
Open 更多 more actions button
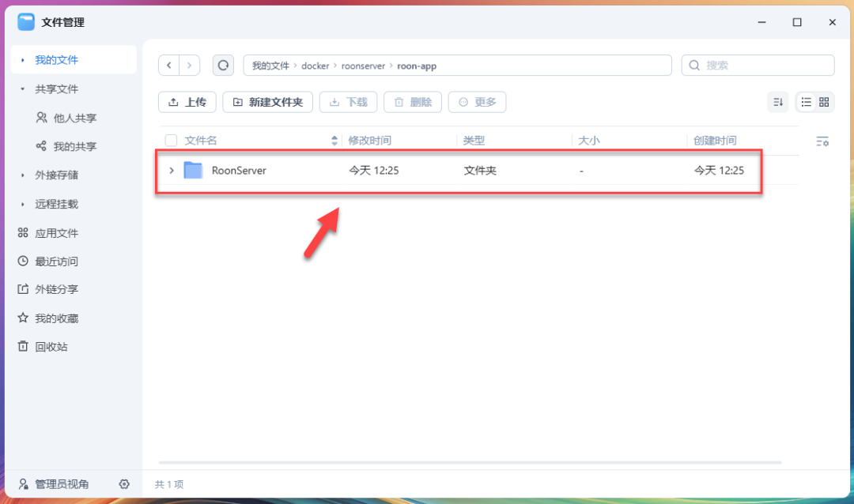point(477,102)
